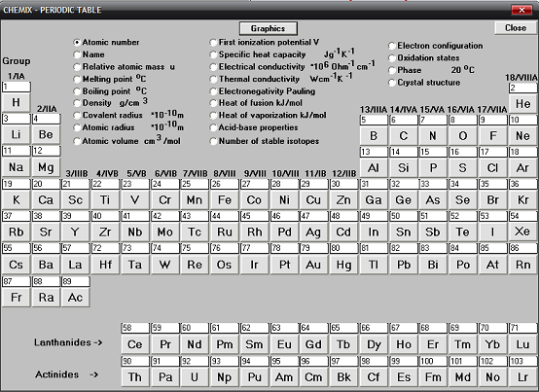
Task: Click the value field above Lr
Action: tap(522, 361)
